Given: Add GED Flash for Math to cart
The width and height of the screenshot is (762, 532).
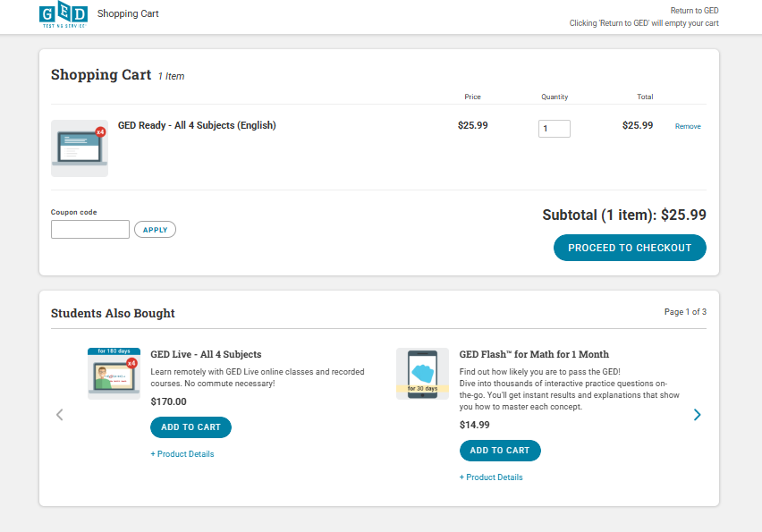Looking at the screenshot, I should pyautogui.click(x=500, y=451).
